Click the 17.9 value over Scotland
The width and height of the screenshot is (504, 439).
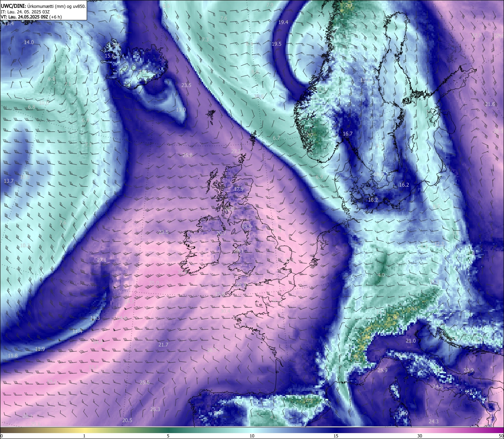(x=239, y=189)
